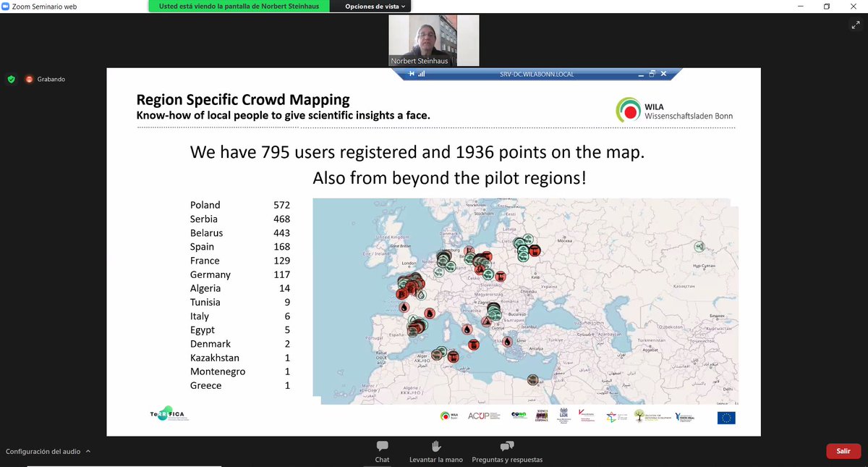
Task: Click the Norbert Steinhaus screen-sharing banner
Action: click(239, 7)
